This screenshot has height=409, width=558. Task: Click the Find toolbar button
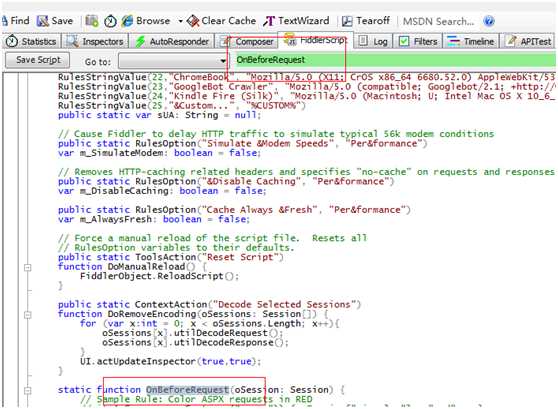point(16,21)
